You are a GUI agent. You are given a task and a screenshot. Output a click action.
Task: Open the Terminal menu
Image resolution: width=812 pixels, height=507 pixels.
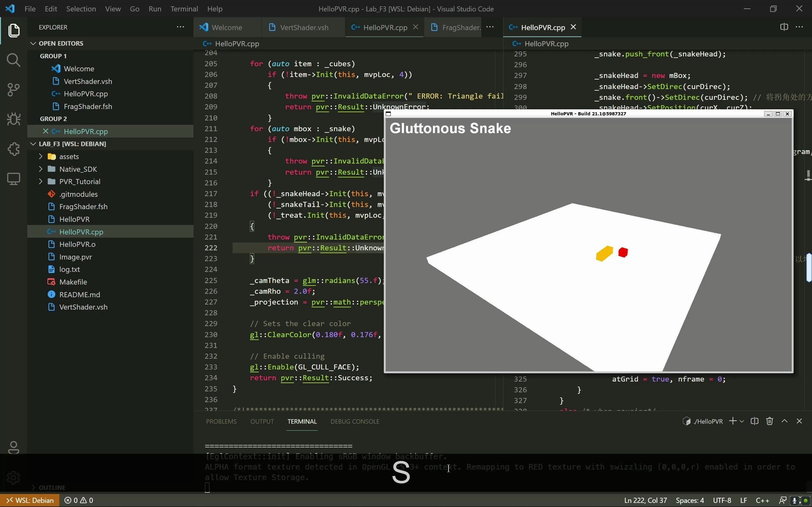(184, 9)
